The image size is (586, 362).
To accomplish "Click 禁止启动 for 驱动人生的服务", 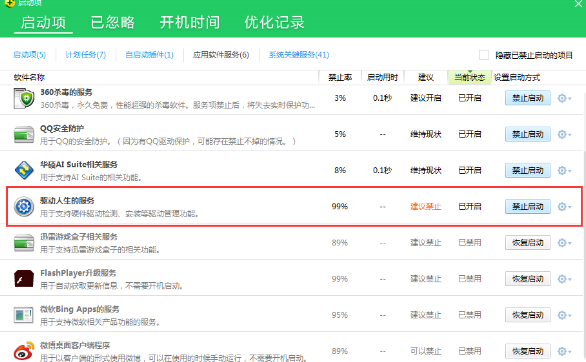I will tap(528, 207).
